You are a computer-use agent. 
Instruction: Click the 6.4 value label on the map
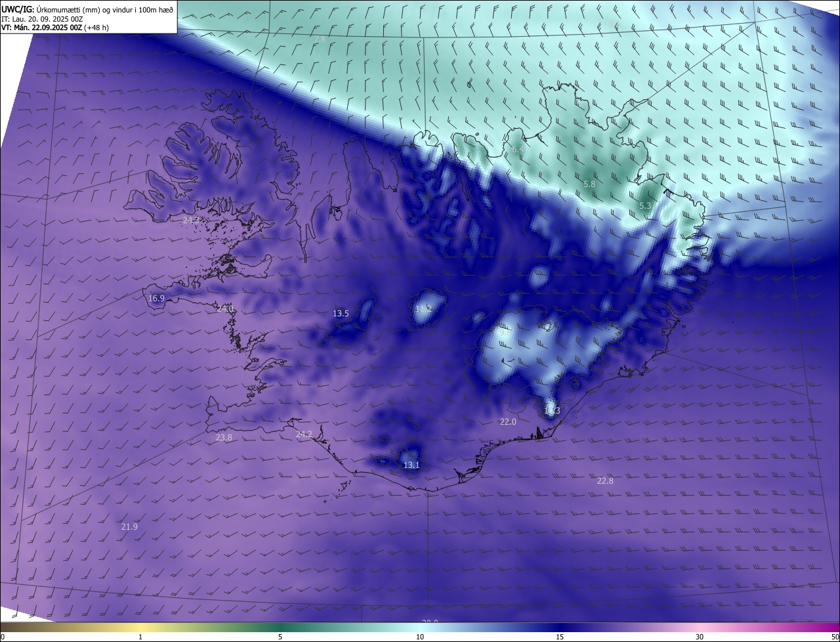pyautogui.click(x=518, y=150)
